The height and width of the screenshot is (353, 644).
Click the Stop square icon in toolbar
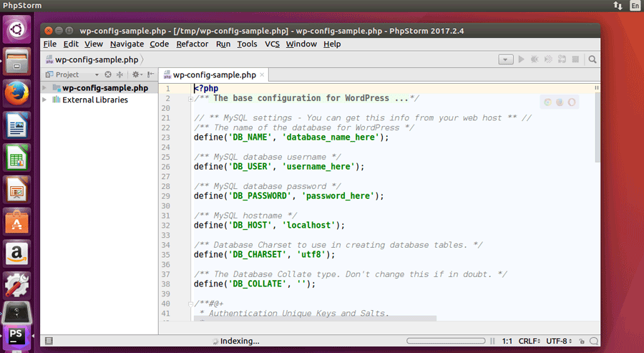coord(575,59)
